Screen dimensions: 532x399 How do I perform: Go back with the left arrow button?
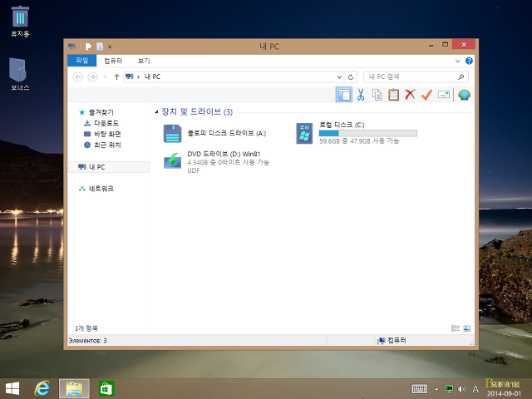pyautogui.click(x=77, y=77)
